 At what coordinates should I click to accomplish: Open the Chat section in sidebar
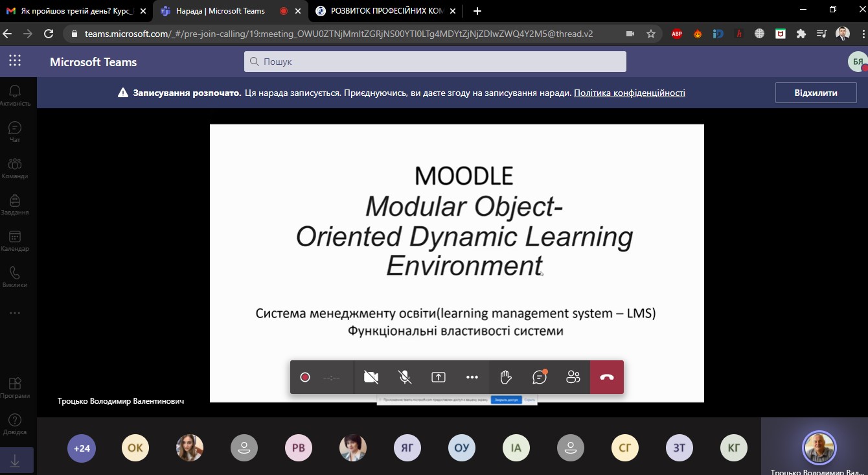tap(15, 132)
